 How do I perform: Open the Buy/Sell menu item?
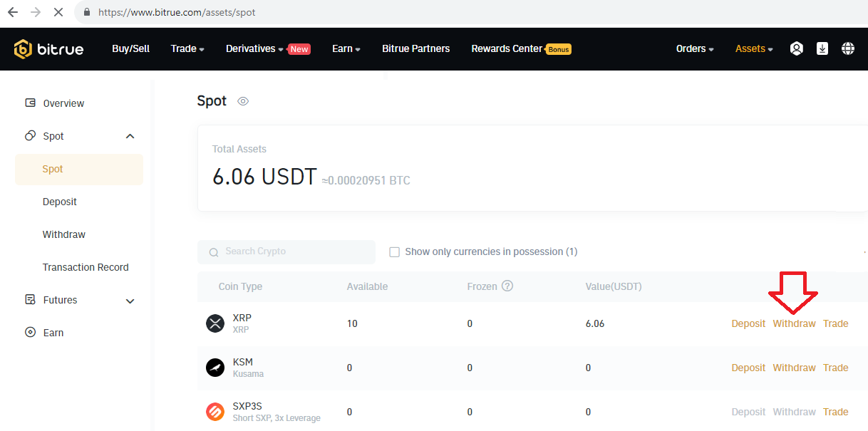(x=130, y=49)
